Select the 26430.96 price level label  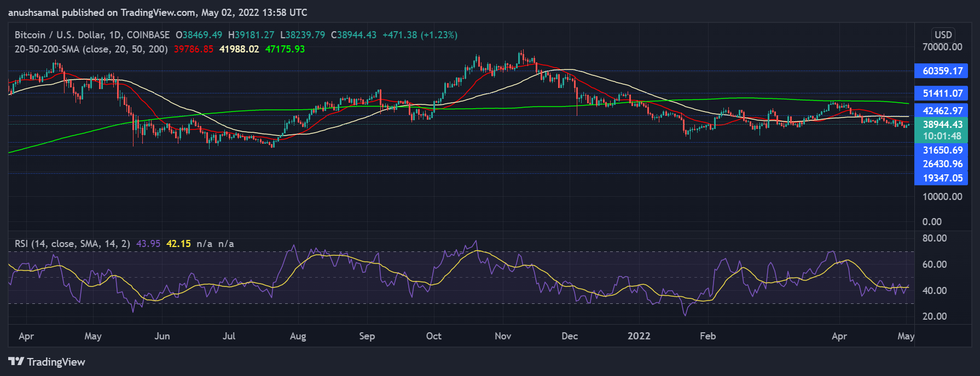pos(942,164)
